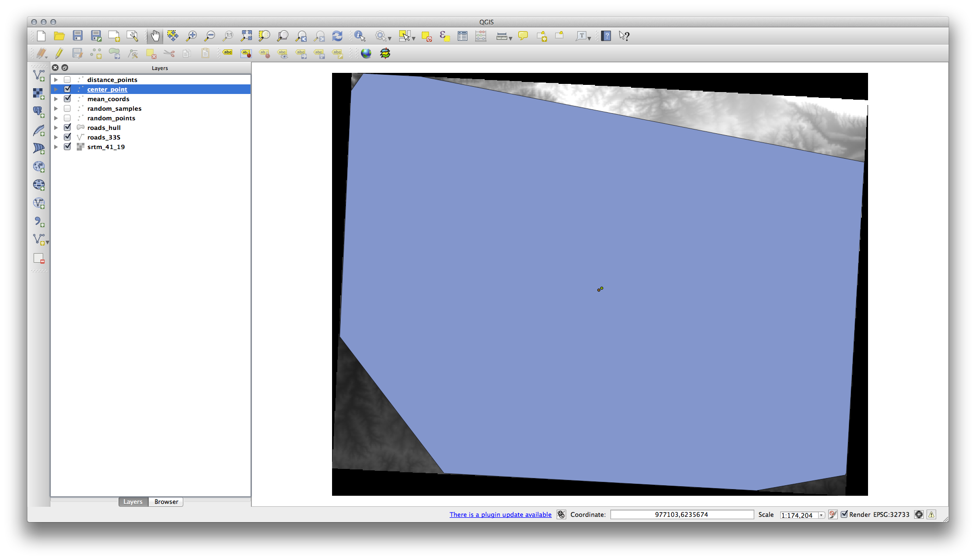Open the Scale dropdown arrow

click(x=821, y=515)
